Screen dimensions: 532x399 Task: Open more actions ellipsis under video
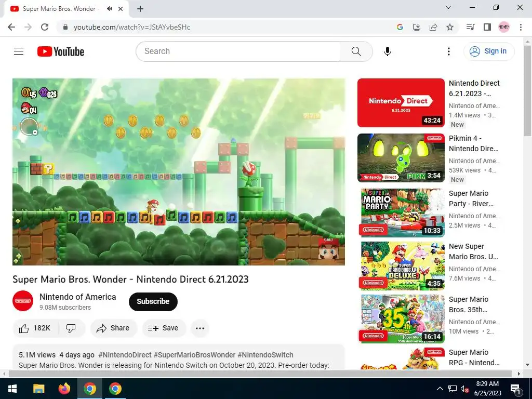coord(200,328)
